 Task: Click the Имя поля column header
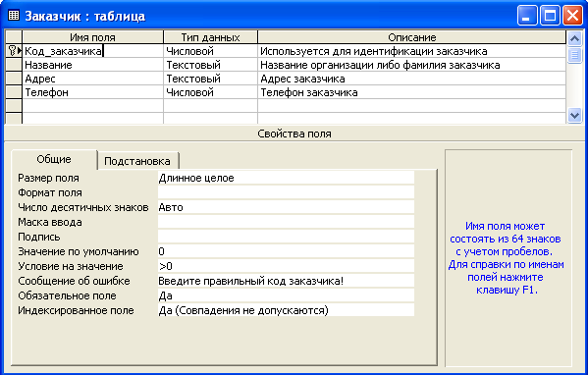pyautogui.click(x=93, y=37)
